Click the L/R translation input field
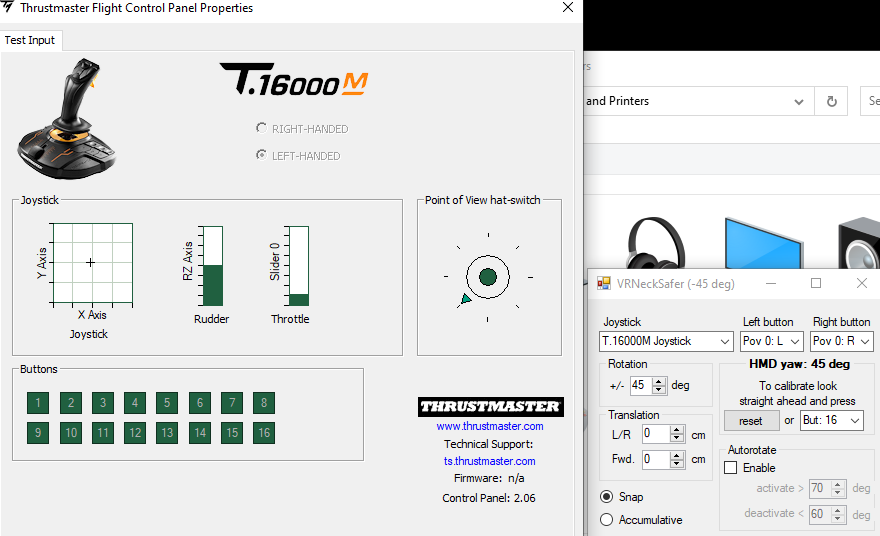 (x=656, y=434)
